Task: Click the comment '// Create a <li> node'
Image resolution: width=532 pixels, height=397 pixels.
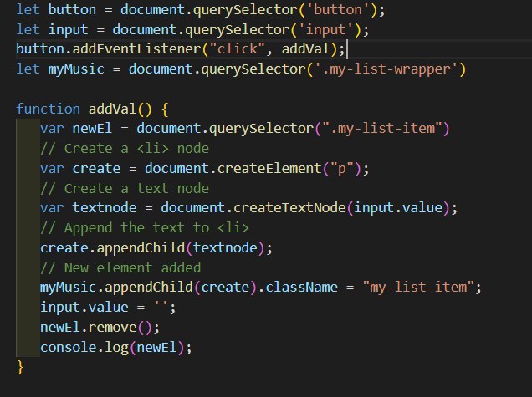Action: [125, 149]
